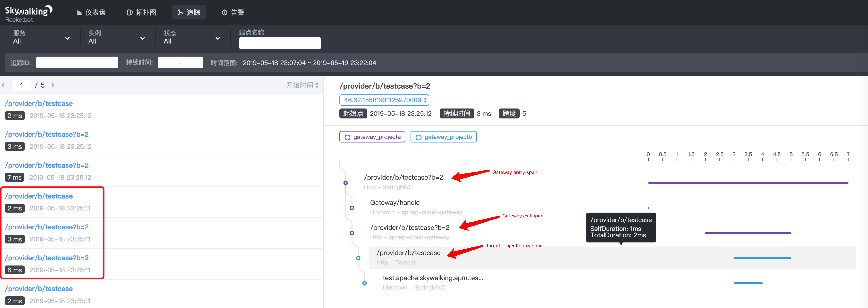Click the page number input showing 1
This screenshot has height=308, width=868.
[22, 85]
